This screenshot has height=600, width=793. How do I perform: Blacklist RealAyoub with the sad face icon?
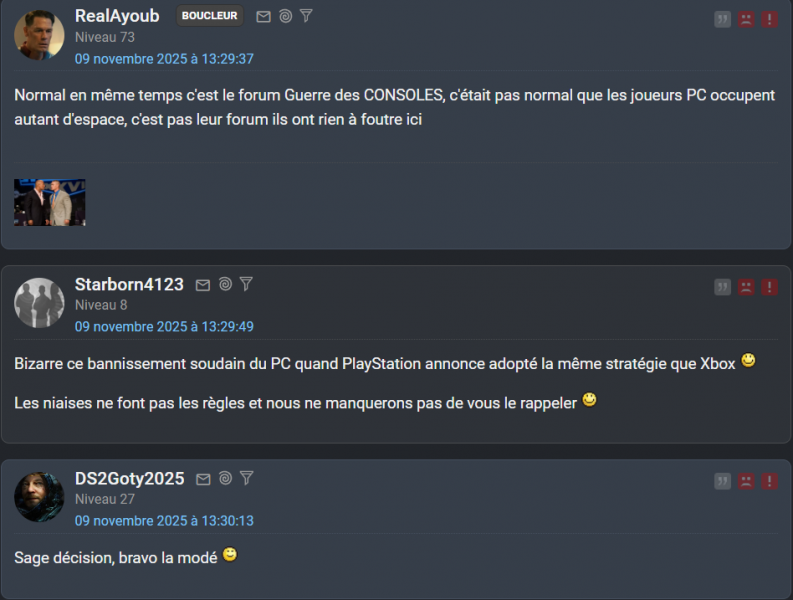point(746,19)
